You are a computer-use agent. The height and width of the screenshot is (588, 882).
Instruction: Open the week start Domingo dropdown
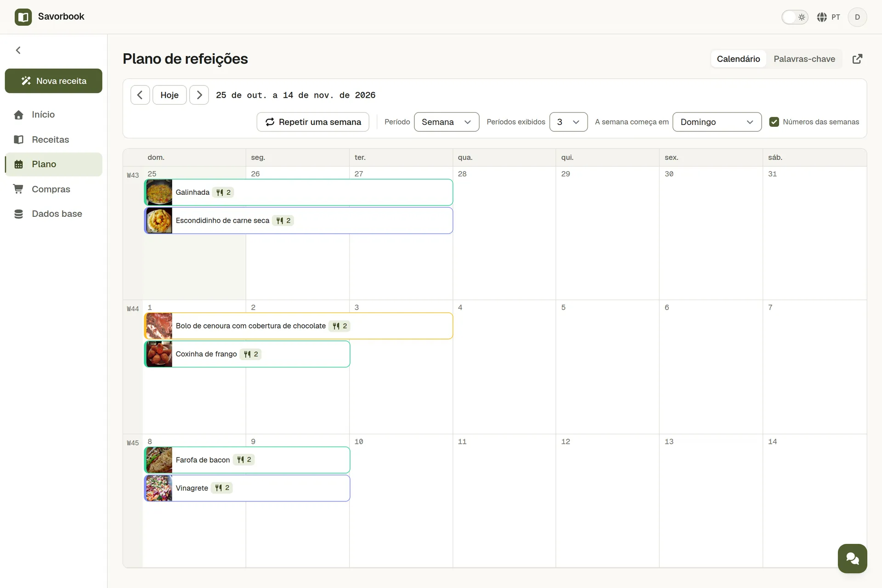click(717, 122)
